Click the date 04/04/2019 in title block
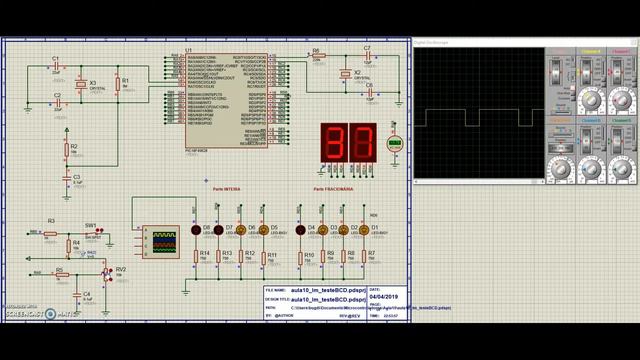Image resolution: width=640 pixels, height=360 pixels. click(384, 297)
